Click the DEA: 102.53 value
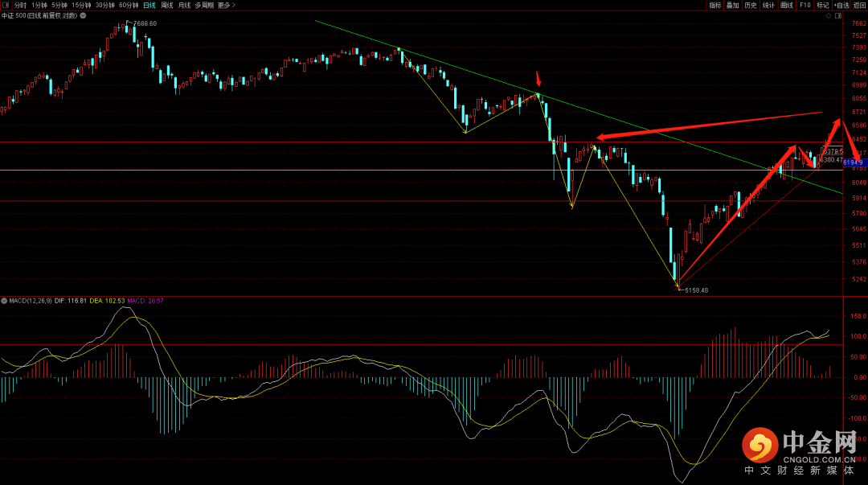 [107, 301]
